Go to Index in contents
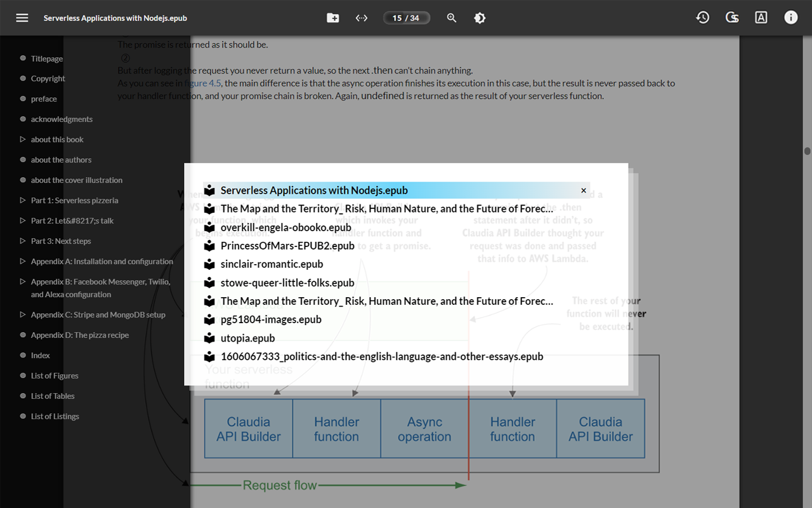Image resolution: width=812 pixels, height=508 pixels. pyautogui.click(x=41, y=356)
